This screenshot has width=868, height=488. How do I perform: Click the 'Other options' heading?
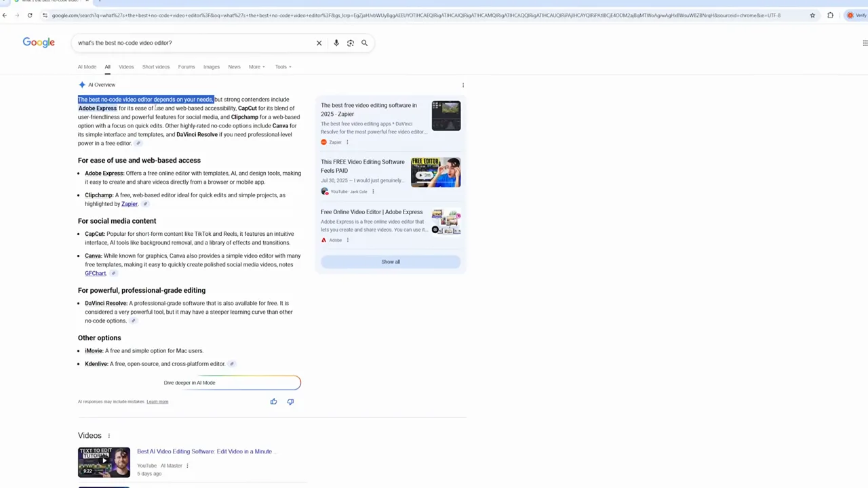[x=100, y=338]
